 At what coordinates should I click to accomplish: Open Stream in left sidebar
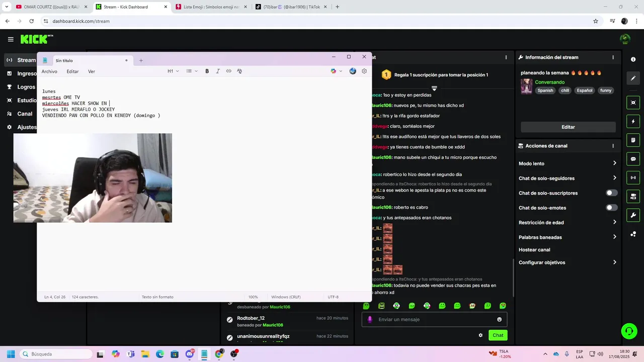[x=21, y=60]
